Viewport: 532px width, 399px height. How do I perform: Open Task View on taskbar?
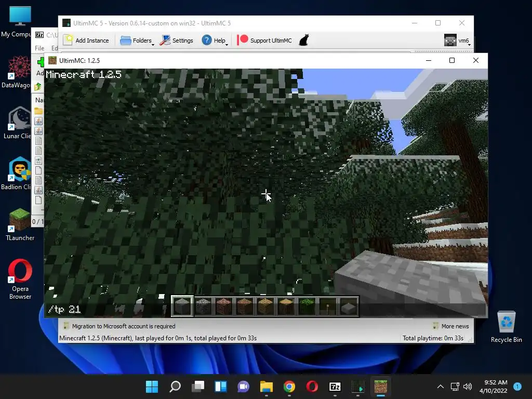[x=198, y=387]
